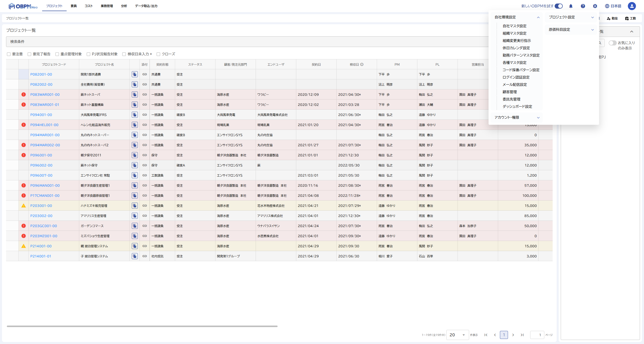Open the user account avatar icon
The width and height of the screenshot is (644, 344).
(x=632, y=6)
